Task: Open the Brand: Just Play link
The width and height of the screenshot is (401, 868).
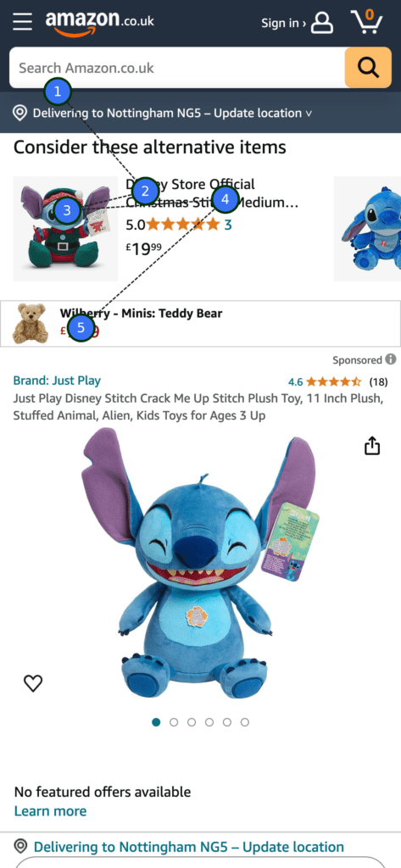Action: 57,381
